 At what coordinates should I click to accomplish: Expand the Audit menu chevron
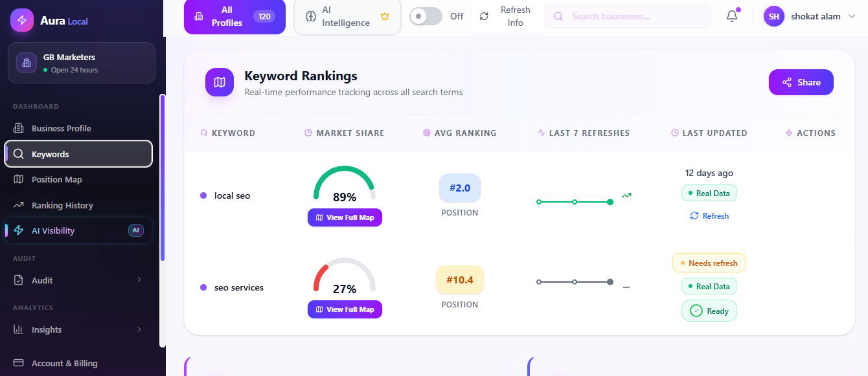[x=139, y=280]
